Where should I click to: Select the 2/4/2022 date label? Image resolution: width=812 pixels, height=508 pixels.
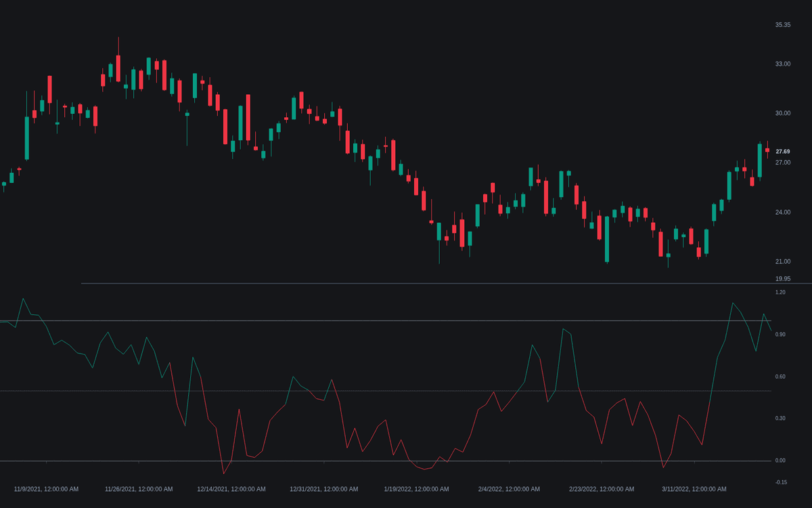point(509,489)
